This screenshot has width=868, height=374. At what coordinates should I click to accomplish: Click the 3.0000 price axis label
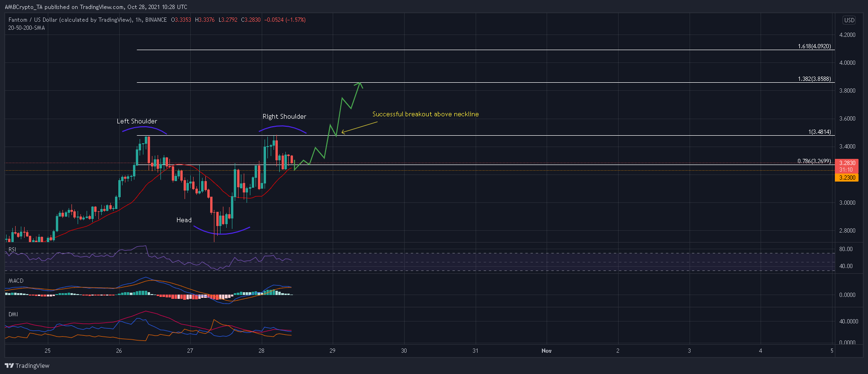(847, 203)
